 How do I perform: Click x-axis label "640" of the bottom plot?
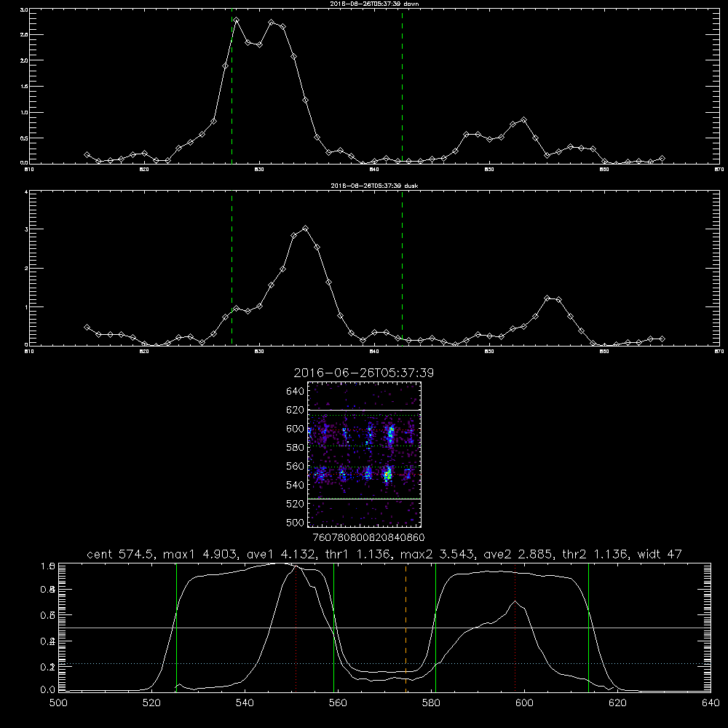711,703
